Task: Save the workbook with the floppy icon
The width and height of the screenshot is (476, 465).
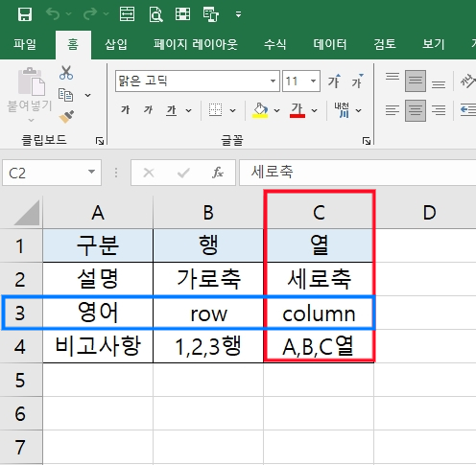Action: pos(25,14)
